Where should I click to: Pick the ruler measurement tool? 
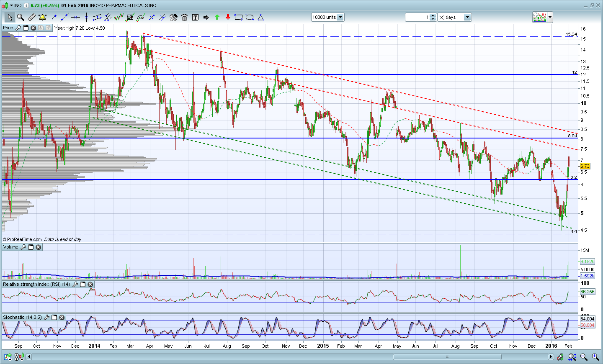point(32,17)
